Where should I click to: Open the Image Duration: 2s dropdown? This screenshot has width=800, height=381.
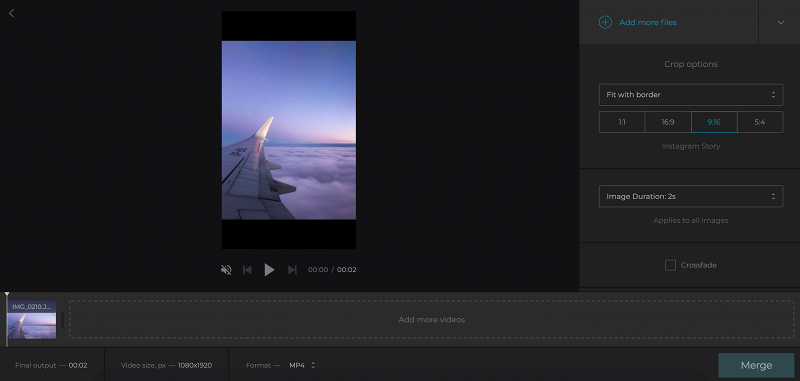click(691, 196)
